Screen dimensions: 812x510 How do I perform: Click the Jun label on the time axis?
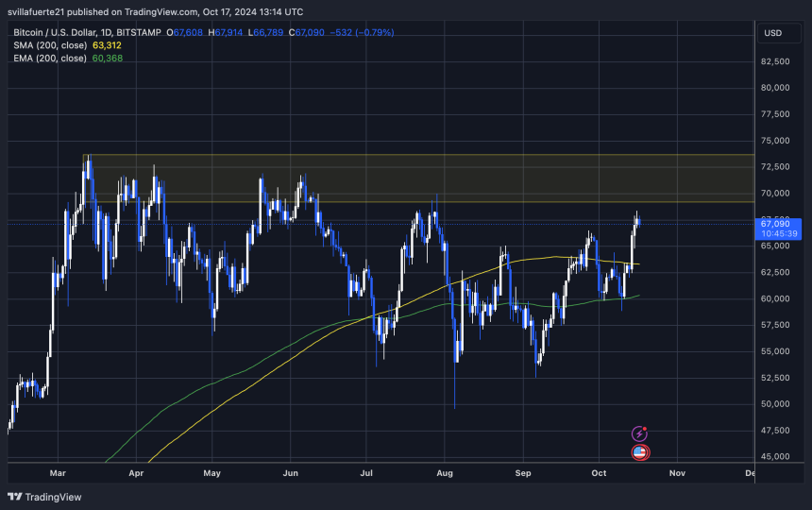(x=290, y=471)
